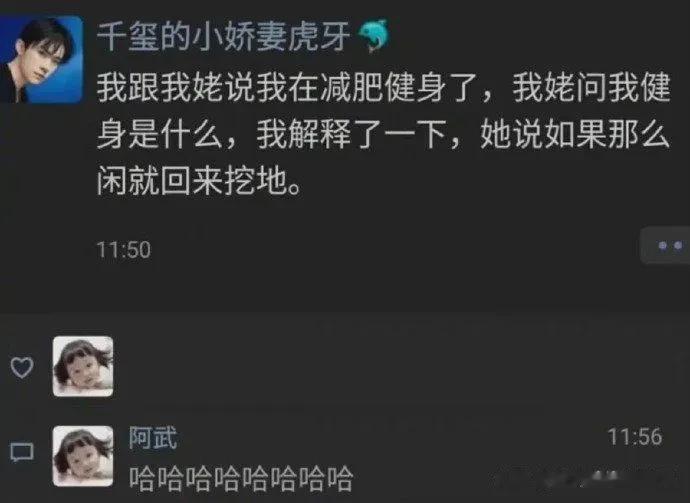Click the empty area right of the liker avatar
The width and height of the screenshot is (690, 503).
(x=396, y=366)
